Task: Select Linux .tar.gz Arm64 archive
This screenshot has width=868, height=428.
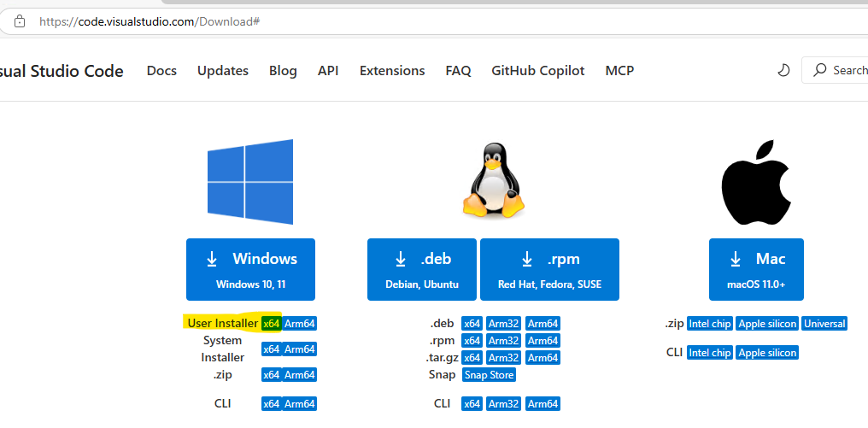Action: pyautogui.click(x=542, y=358)
